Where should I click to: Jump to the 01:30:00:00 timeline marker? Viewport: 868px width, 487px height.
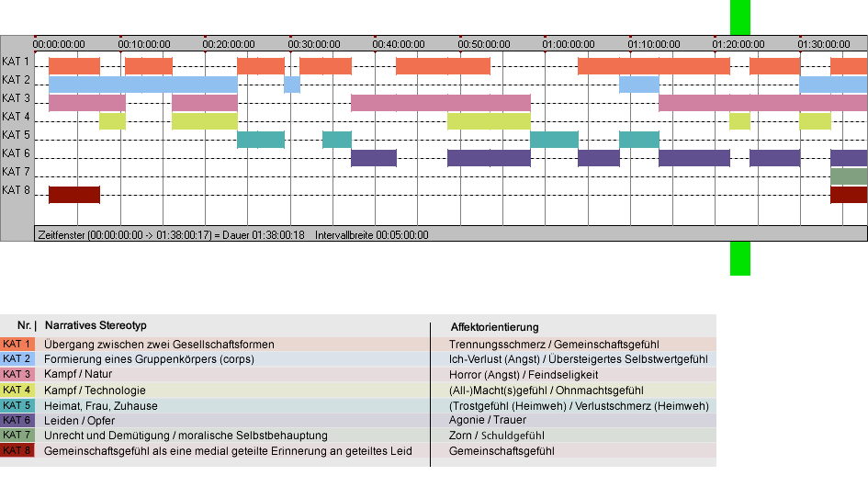point(824,44)
